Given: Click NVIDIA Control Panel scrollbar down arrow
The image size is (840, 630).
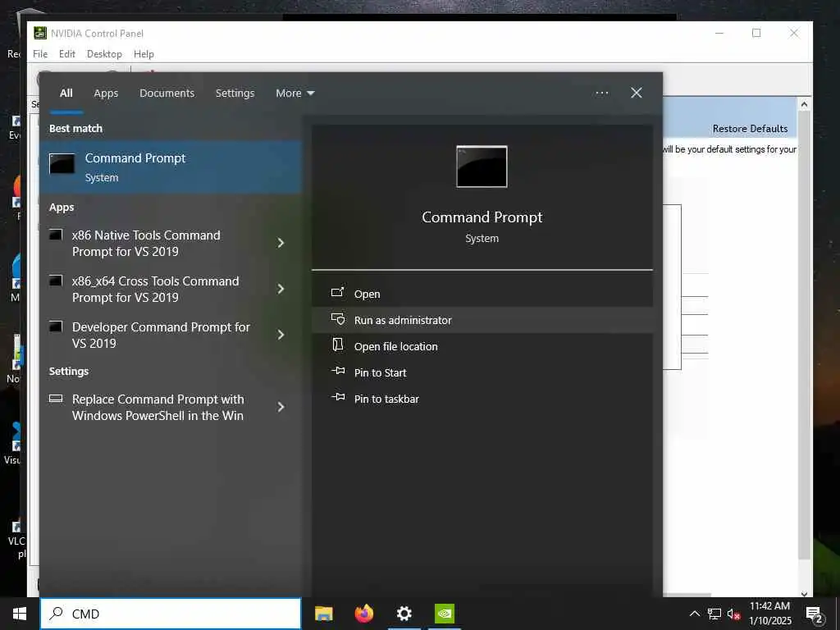Looking at the screenshot, I should [x=804, y=593].
